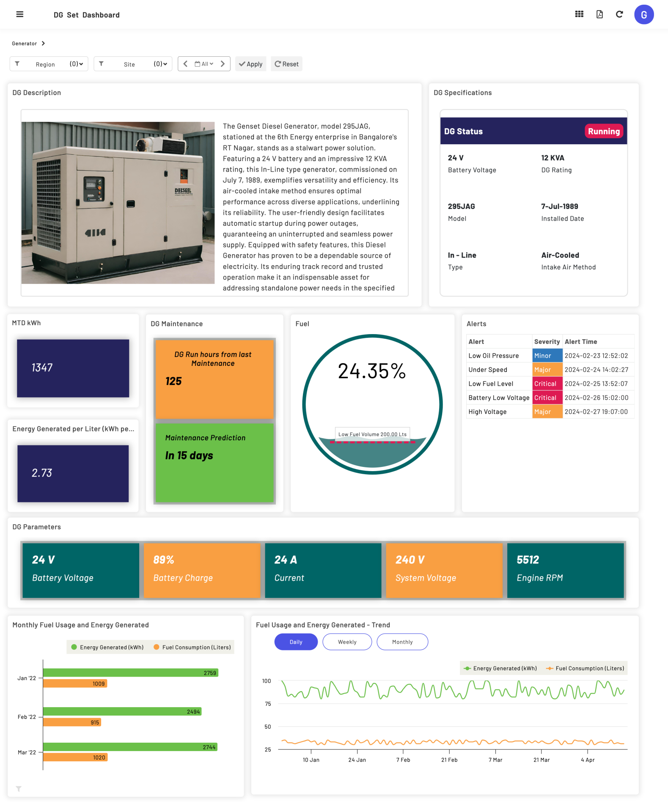Open the Region dropdown
Image resolution: width=668 pixels, height=812 pixels.
click(49, 64)
